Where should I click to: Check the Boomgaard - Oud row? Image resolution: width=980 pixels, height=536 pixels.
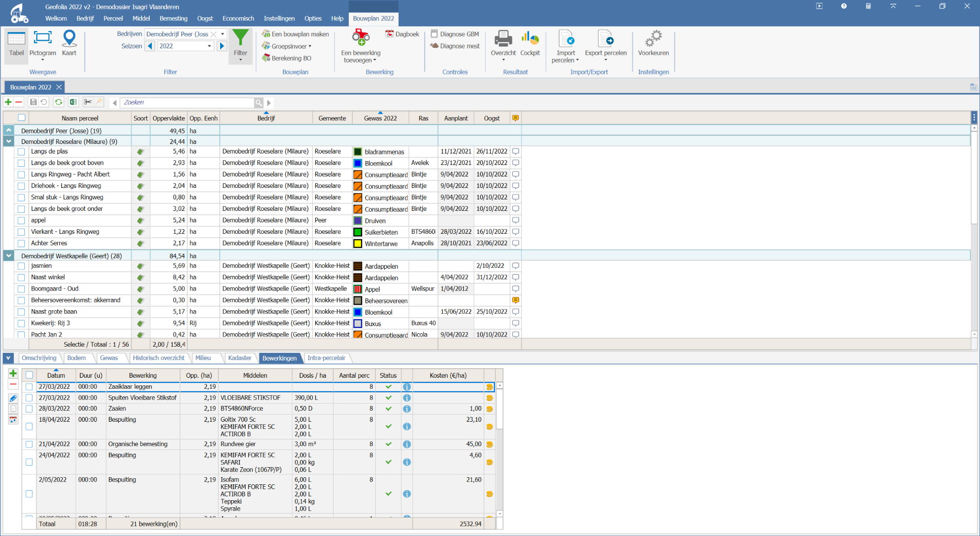point(21,289)
